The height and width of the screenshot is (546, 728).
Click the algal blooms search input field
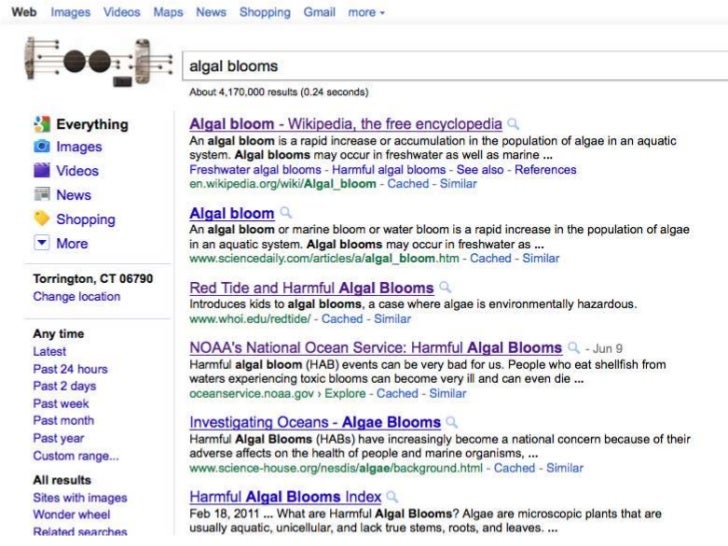[455, 66]
